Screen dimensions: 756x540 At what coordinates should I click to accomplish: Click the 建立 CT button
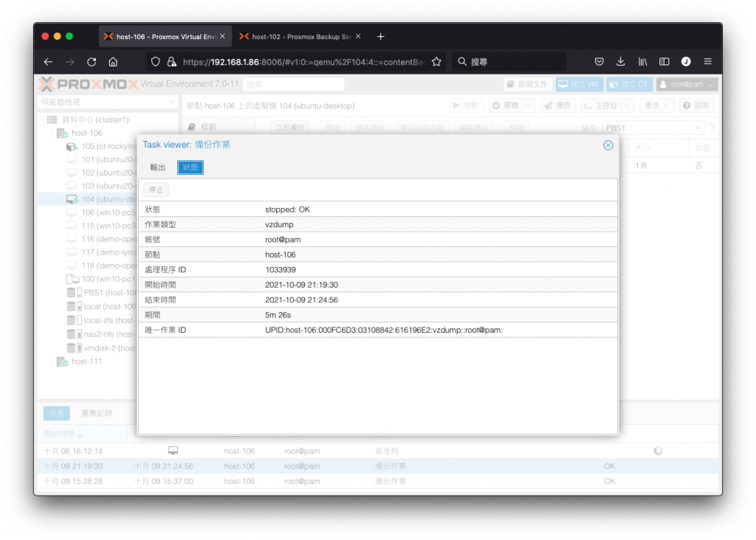point(630,84)
